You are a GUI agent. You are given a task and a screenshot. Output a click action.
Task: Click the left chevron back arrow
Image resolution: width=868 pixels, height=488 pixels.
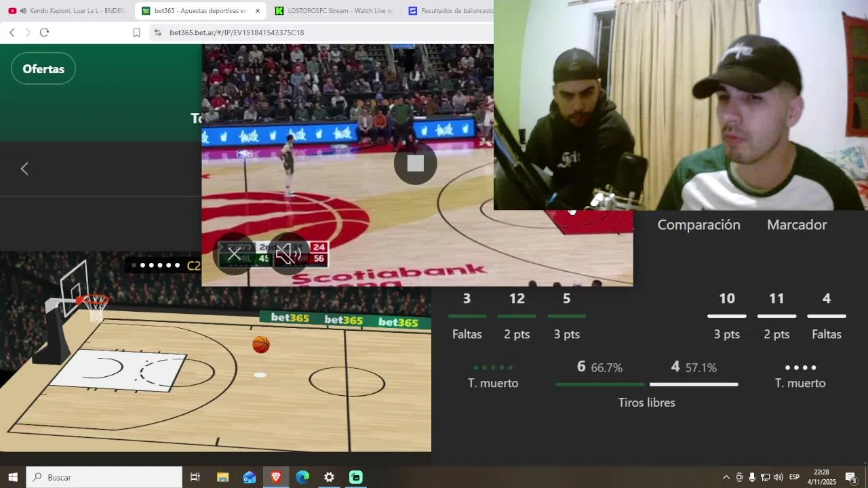[x=24, y=169]
